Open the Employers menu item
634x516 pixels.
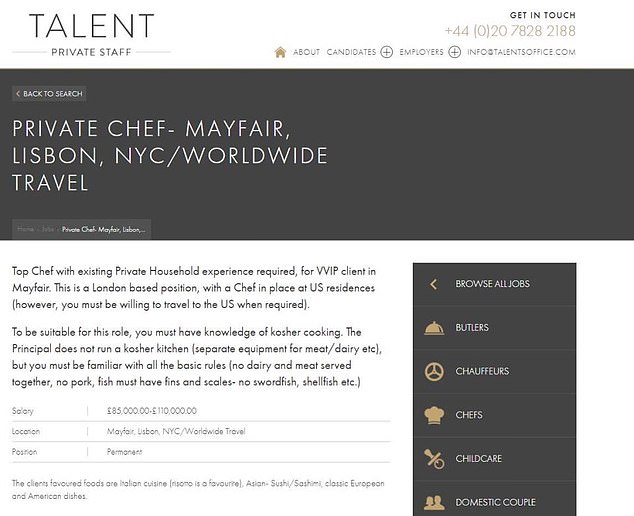pyautogui.click(x=421, y=52)
